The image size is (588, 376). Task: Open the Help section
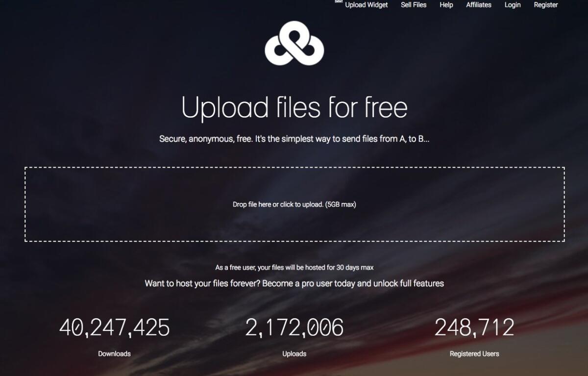445,5
